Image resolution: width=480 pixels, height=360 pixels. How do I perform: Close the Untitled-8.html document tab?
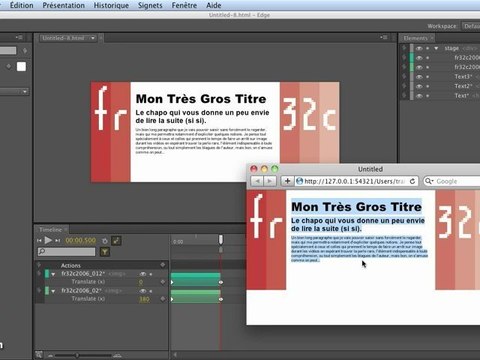click(x=101, y=38)
